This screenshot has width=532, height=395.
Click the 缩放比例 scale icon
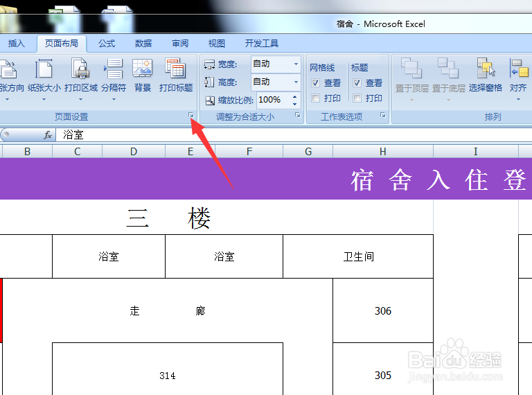click(210, 100)
